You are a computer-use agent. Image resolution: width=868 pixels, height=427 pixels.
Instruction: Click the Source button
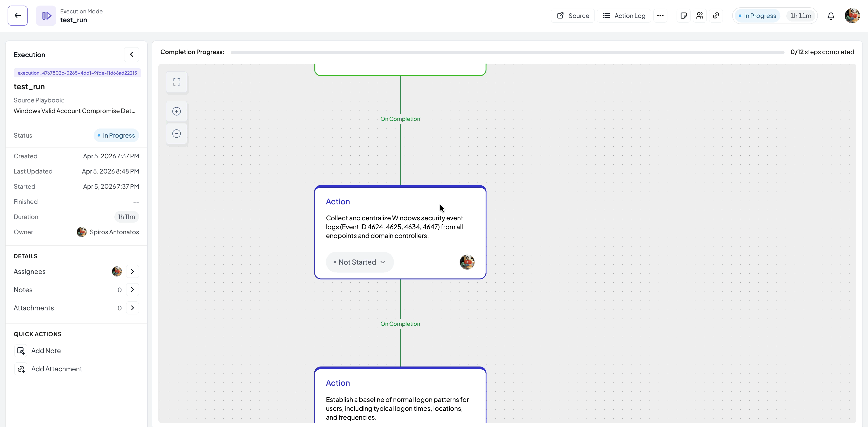pyautogui.click(x=573, y=15)
